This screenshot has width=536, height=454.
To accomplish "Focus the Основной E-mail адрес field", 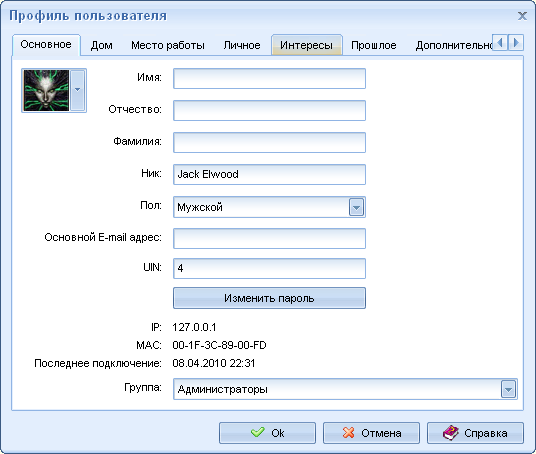I will pos(269,239).
